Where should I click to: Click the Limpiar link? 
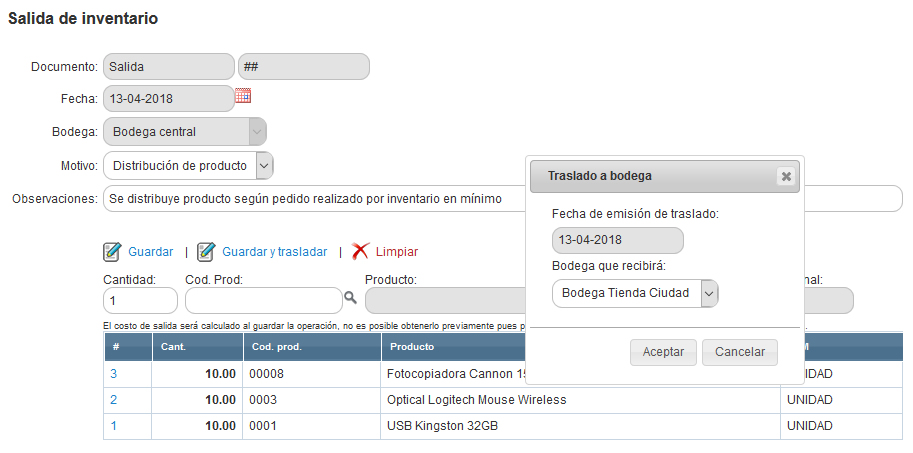(x=397, y=252)
